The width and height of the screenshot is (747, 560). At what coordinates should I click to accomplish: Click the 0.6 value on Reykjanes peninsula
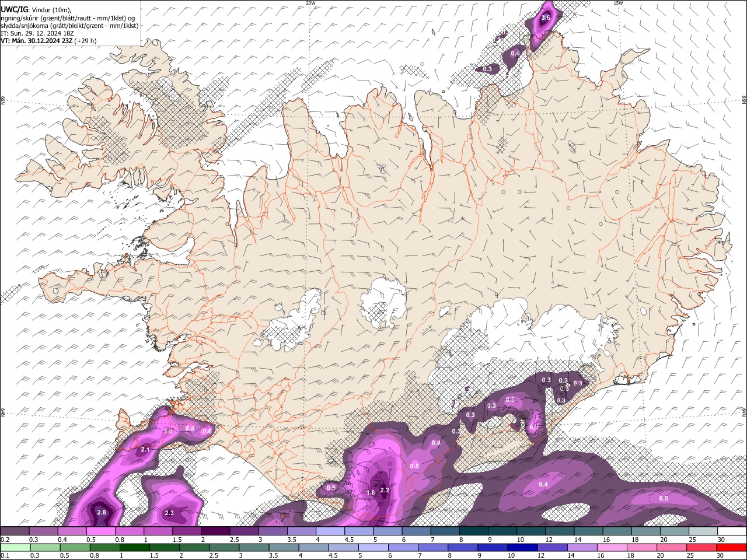(x=207, y=431)
